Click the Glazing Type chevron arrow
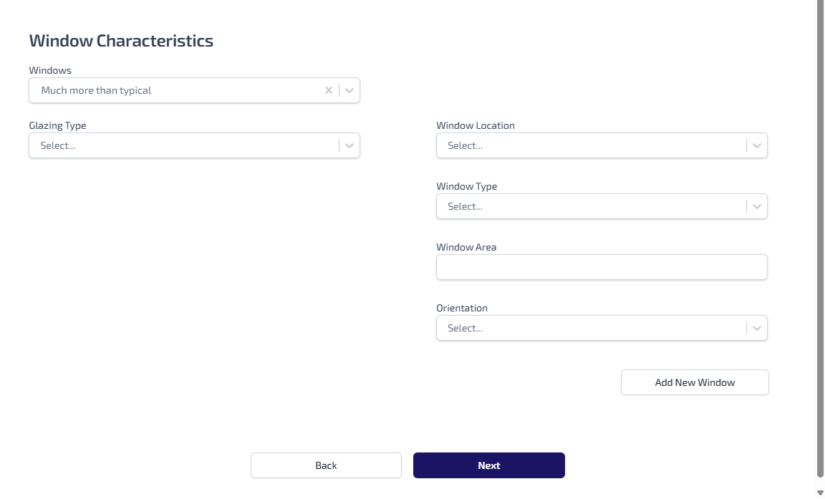The width and height of the screenshot is (825, 504). coord(349,145)
